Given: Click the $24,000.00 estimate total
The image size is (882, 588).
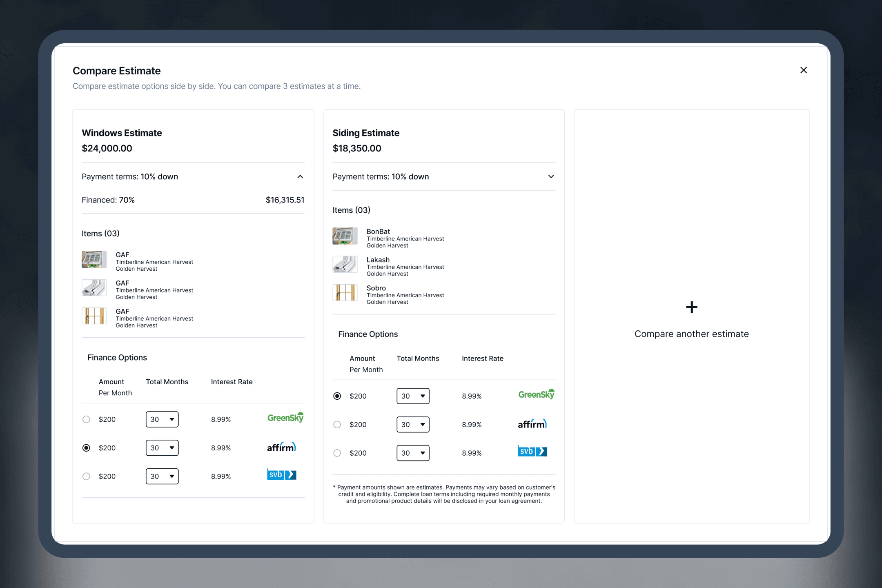Looking at the screenshot, I should [x=107, y=148].
